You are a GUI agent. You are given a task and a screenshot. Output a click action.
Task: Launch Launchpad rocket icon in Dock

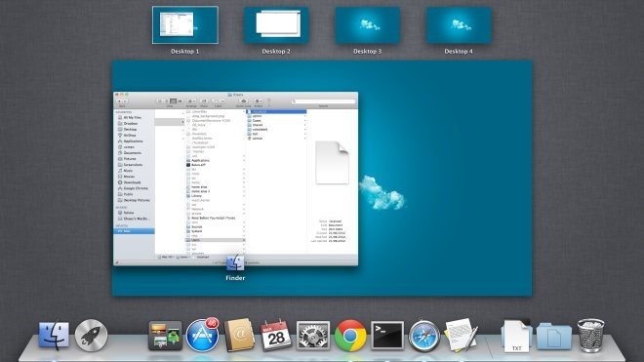click(91, 336)
